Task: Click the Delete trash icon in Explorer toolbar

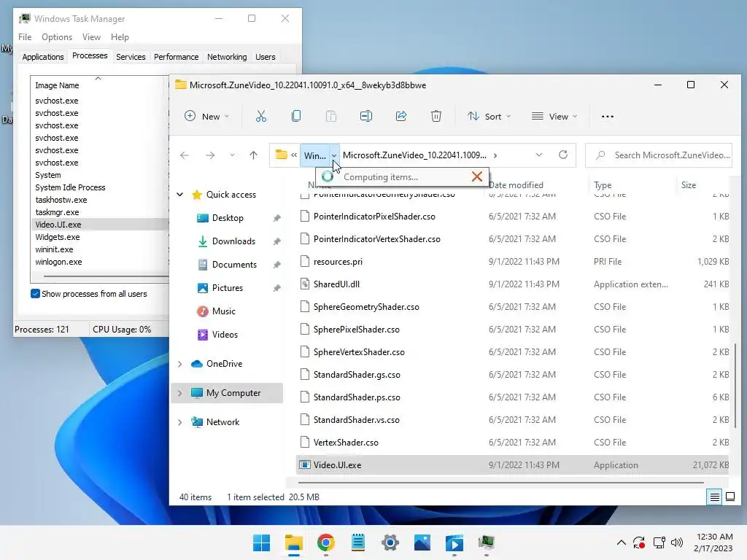Action: [x=436, y=116]
